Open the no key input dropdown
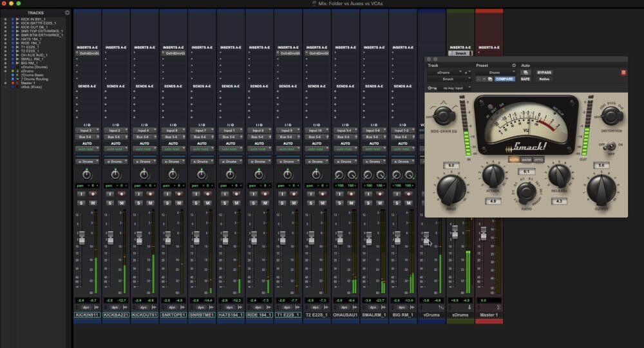 click(454, 88)
